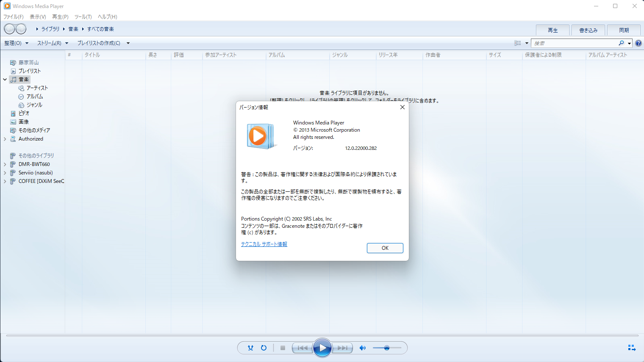
Task: Go to the Previous track button
Action: [303, 348]
